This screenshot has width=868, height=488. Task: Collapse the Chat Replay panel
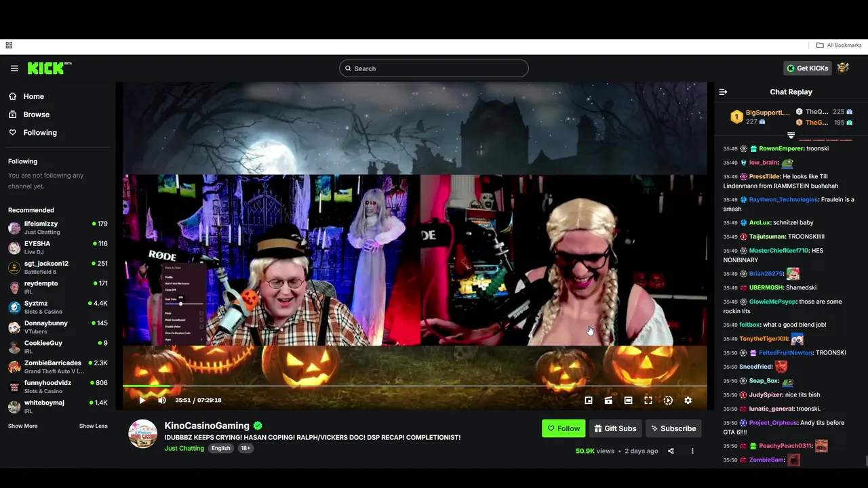click(723, 91)
